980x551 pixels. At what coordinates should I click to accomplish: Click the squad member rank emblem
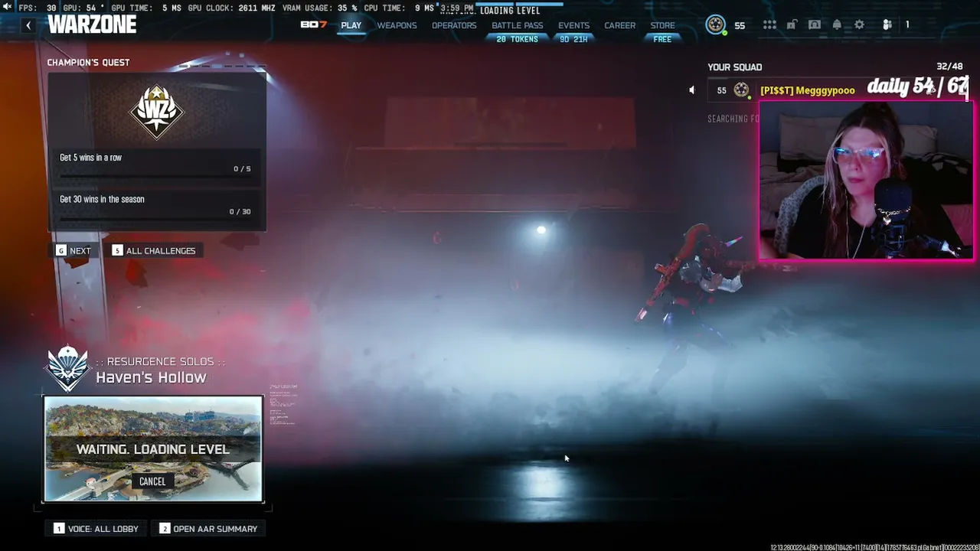741,90
